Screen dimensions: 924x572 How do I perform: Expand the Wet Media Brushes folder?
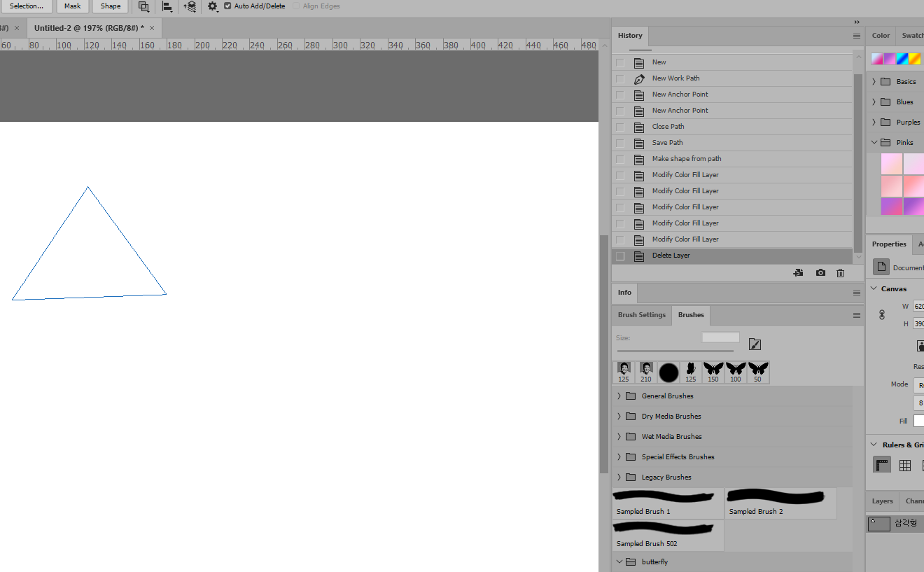coord(619,437)
